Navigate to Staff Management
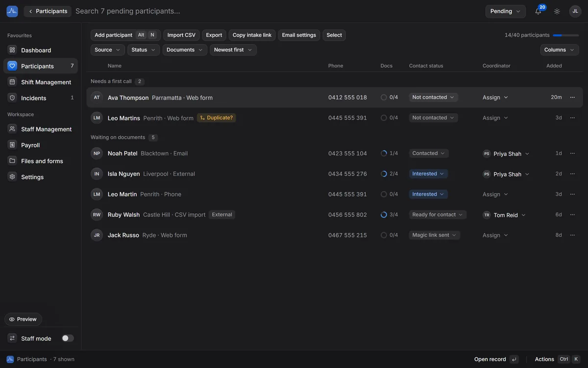The height and width of the screenshot is (368, 588). click(x=41, y=129)
